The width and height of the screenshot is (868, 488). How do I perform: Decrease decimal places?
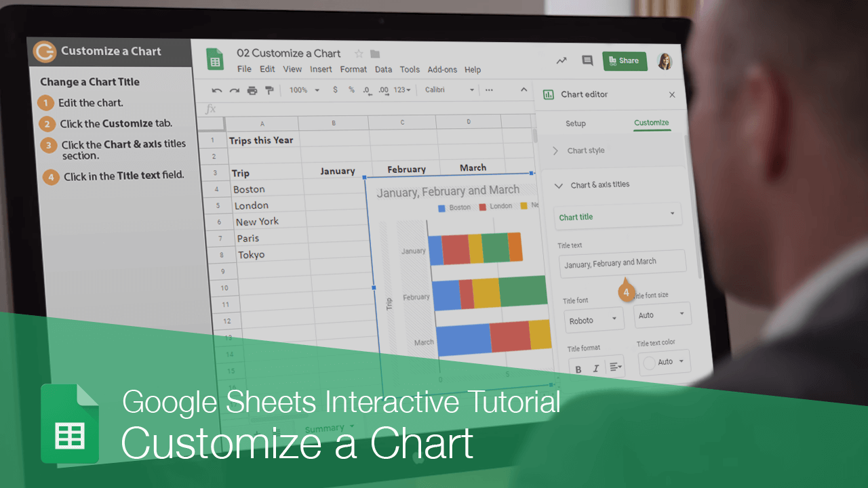pyautogui.click(x=366, y=89)
